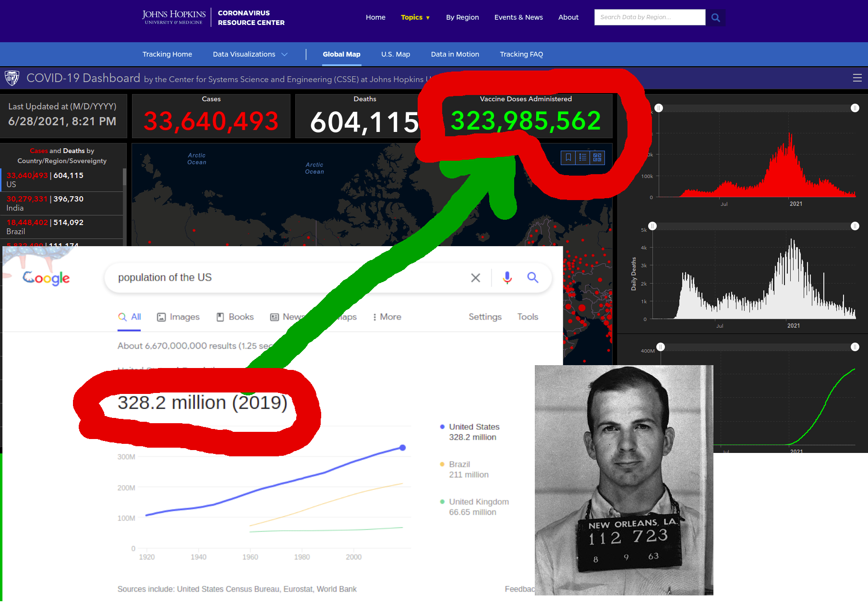868x606 pixels.
Task: Open the More menu in Google results
Action: (x=387, y=317)
